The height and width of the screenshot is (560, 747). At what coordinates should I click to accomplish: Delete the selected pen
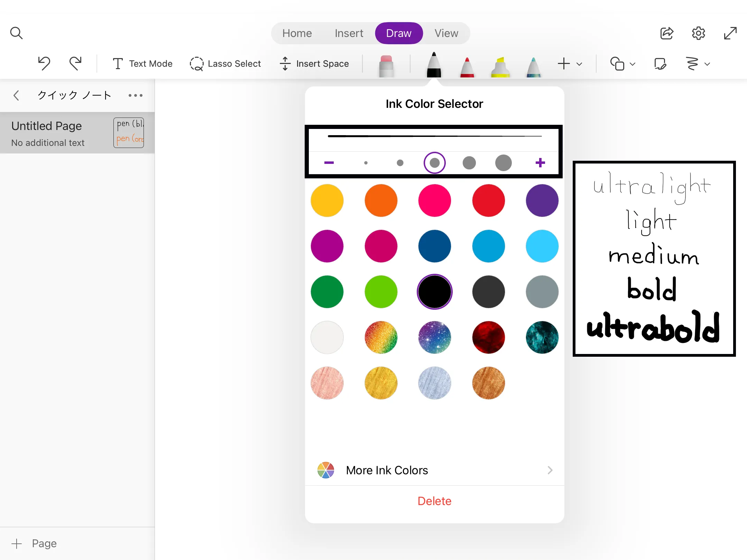[434, 501]
